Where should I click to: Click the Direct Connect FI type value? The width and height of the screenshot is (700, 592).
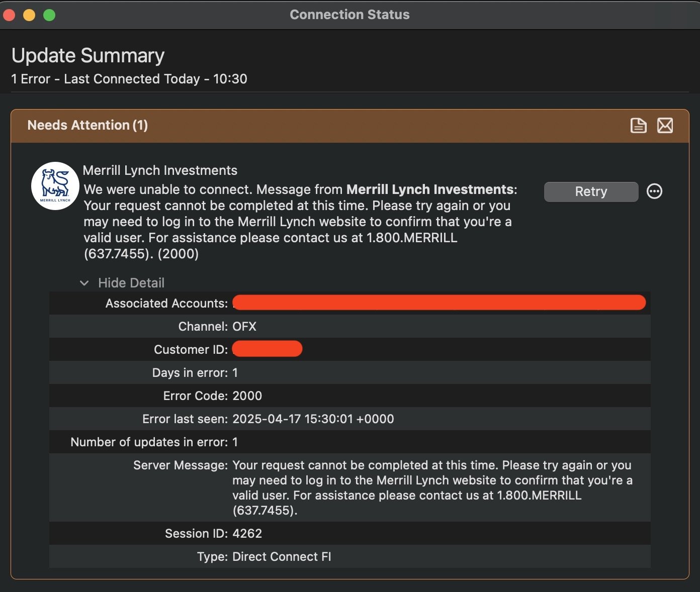[282, 557]
